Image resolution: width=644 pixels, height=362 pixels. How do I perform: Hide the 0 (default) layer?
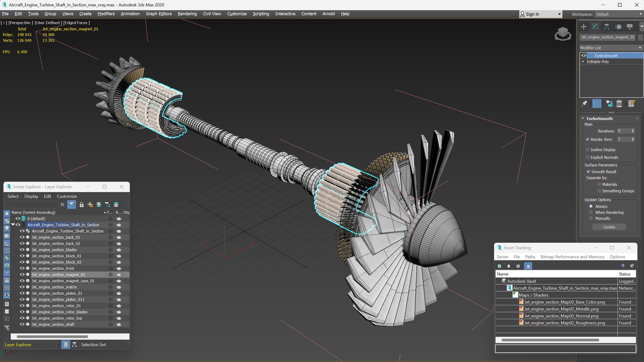point(18,219)
